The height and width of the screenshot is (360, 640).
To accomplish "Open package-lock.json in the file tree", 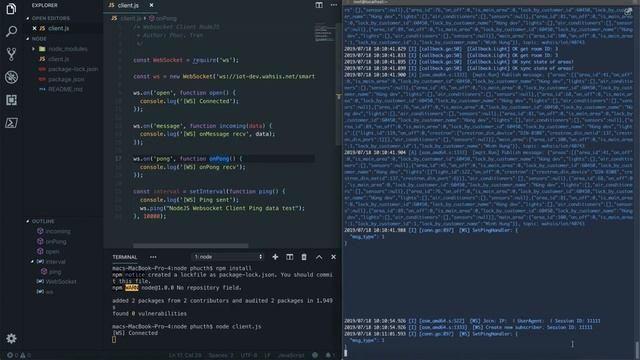I will [73, 69].
